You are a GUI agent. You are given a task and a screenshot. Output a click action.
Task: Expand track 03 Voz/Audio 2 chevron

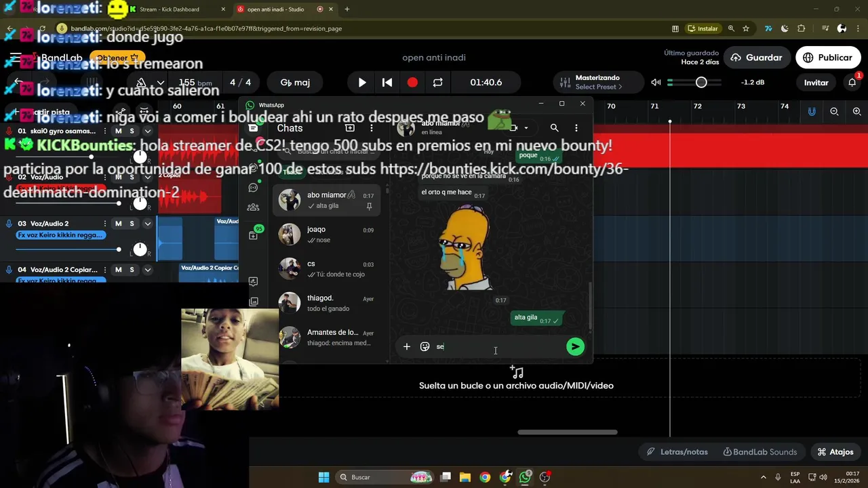(x=147, y=224)
